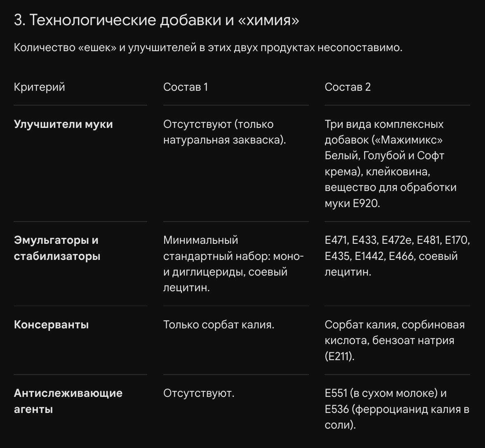Click the text "вещество для обработки муки E920"

pyautogui.click(x=391, y=195)
